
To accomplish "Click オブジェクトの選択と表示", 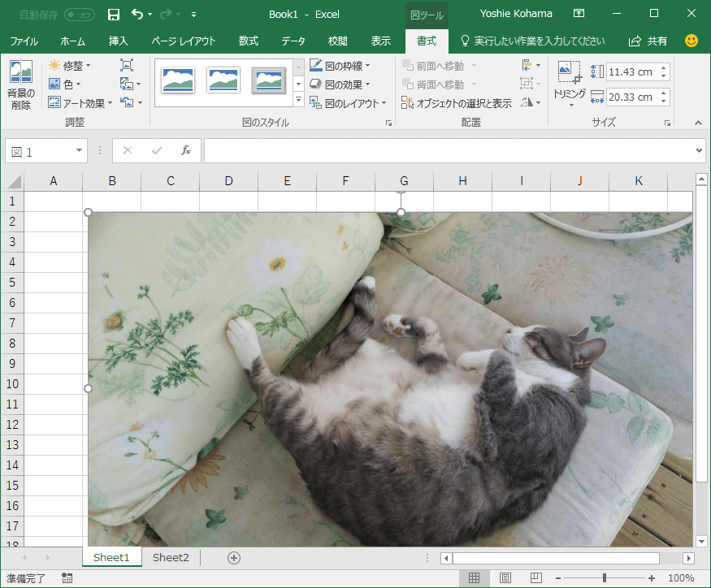I will [x=457, y=103].
